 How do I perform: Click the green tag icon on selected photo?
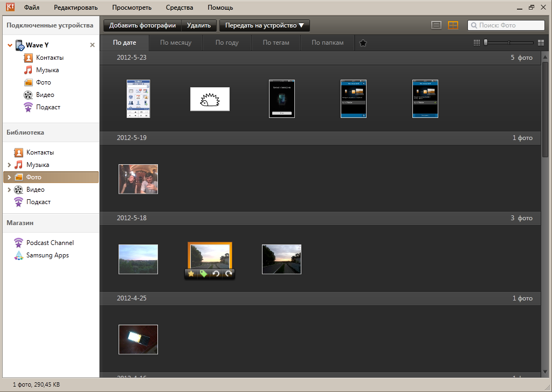coord(203,274)
